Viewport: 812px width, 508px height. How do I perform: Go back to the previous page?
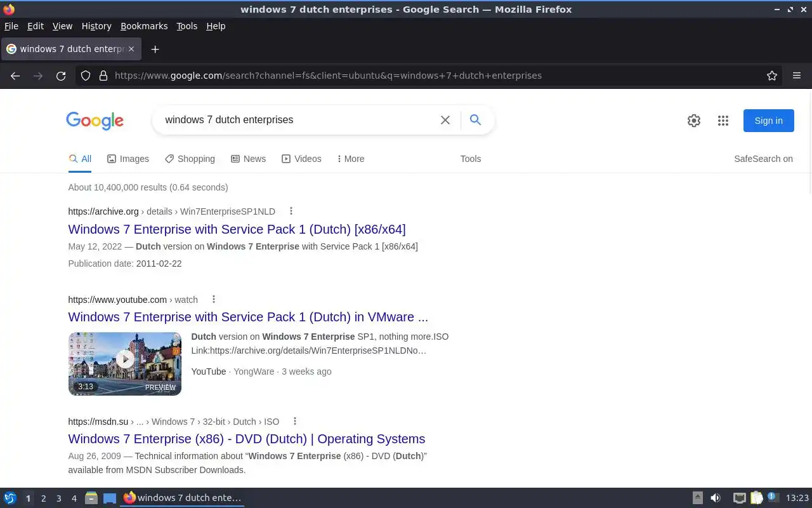15,76
